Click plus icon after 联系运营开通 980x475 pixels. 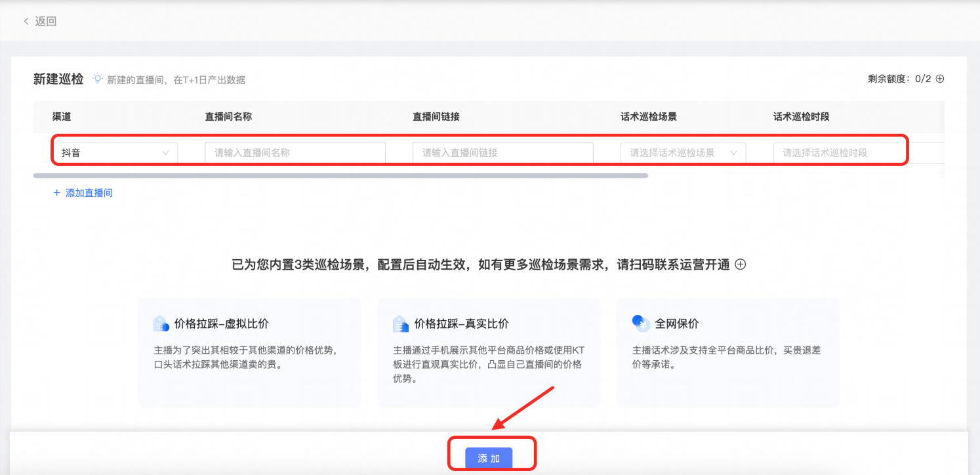[740, 264]
